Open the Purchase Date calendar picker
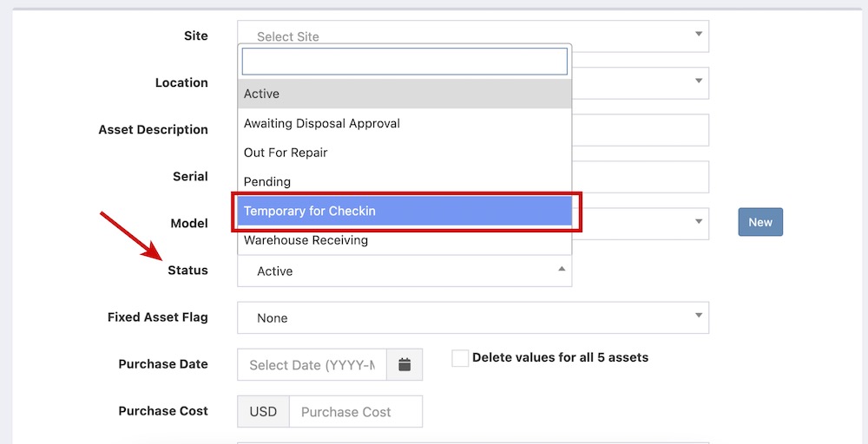 pyautogui.click(x=404, y=365)
